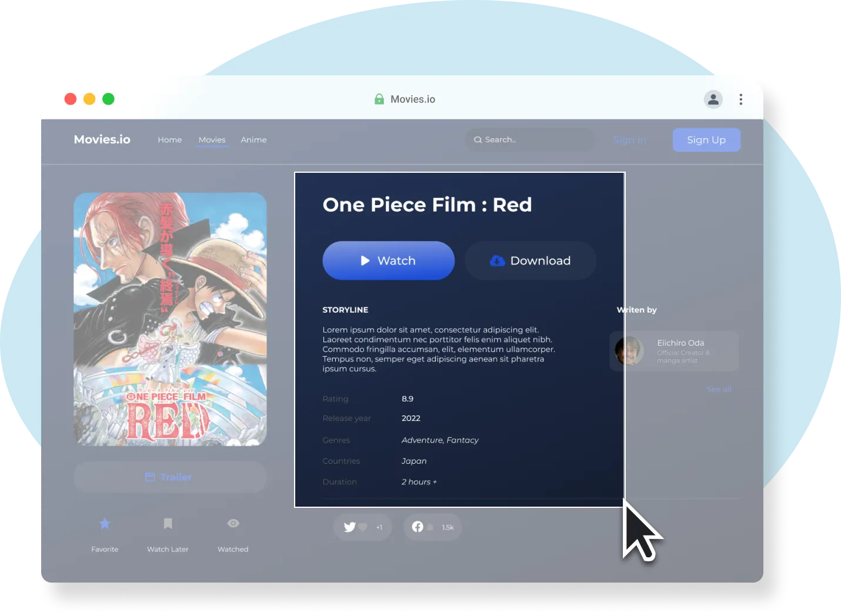The height and width of the screenshot is (616, 841).
Task: Click the Favorite label text
Action: pyautogui.click(x=105, y=549)
